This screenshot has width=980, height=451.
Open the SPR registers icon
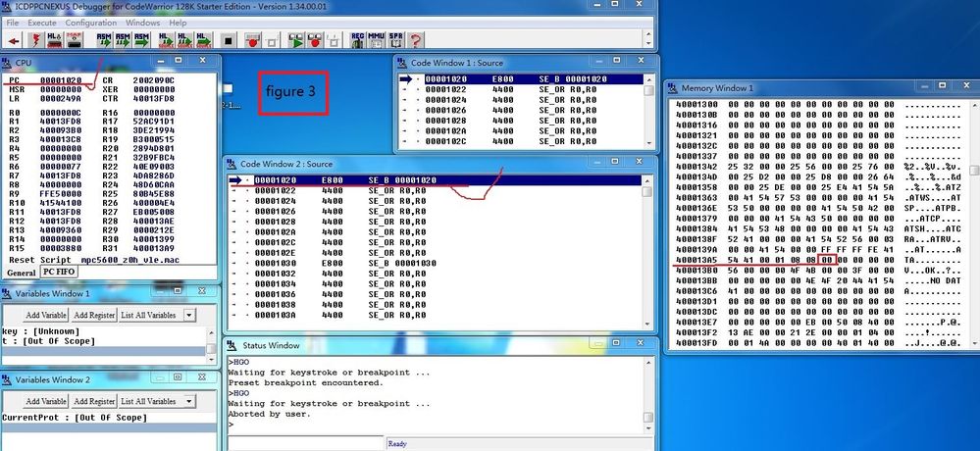point(395,40)
